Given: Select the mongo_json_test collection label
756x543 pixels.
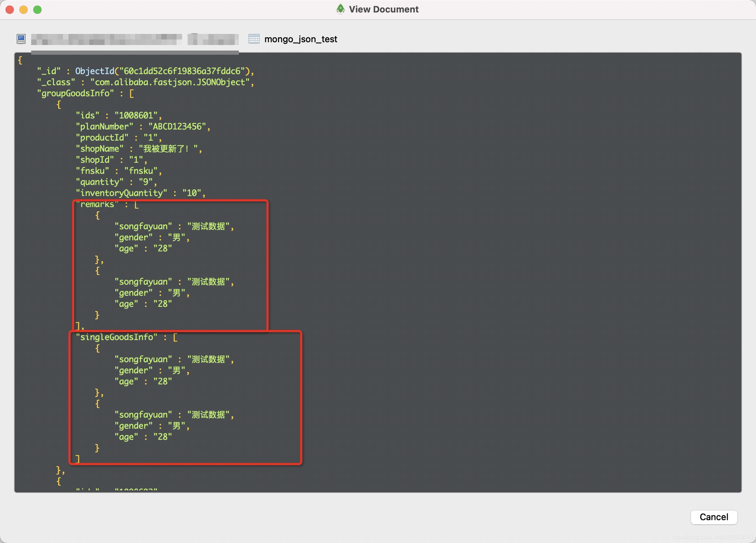Looking at the screenshot, I should [x=300, y=39].
